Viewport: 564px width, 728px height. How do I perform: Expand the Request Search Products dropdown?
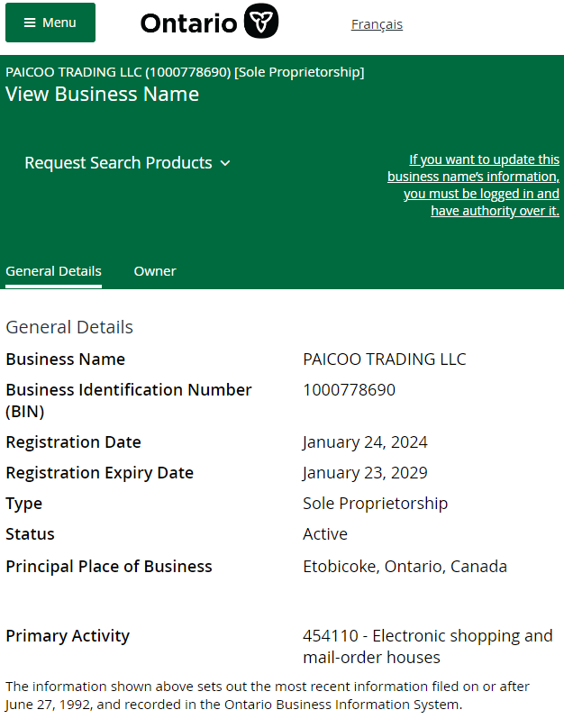pos(127,163)
